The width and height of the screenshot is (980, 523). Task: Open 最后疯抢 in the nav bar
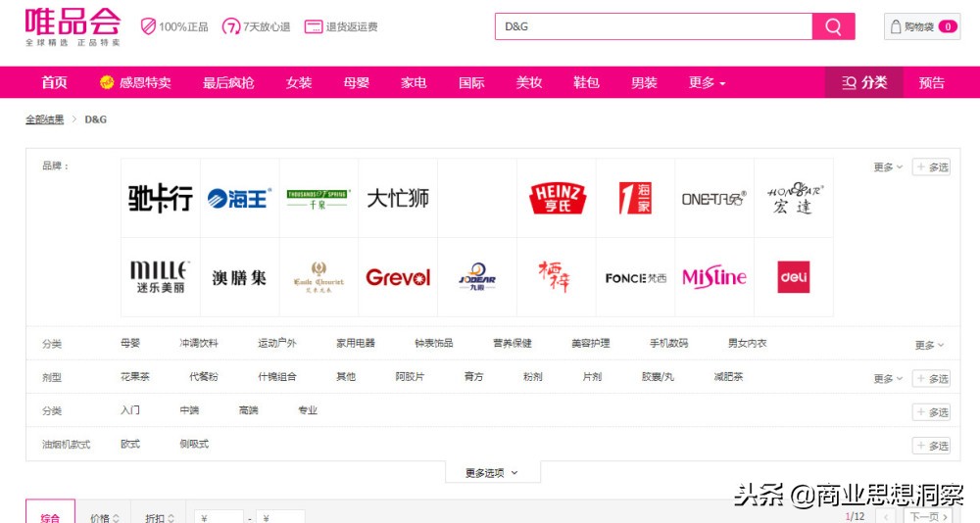pyautogui.click(x=228, y=82)
